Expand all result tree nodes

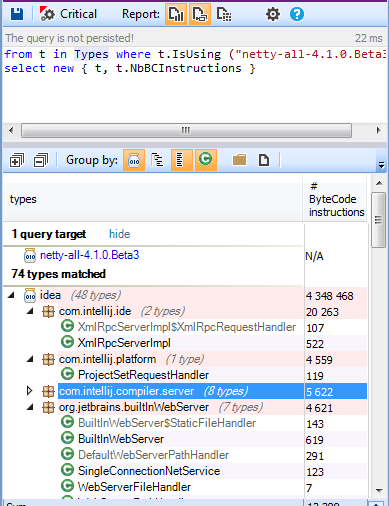click(x=17, y=160)
